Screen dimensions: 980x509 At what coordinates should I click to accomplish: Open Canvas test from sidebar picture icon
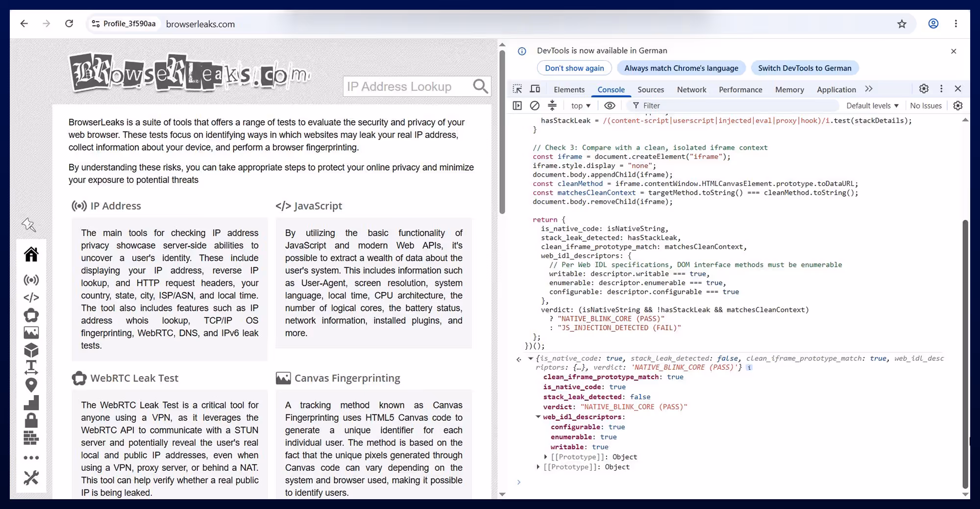(x=31, y=333)
